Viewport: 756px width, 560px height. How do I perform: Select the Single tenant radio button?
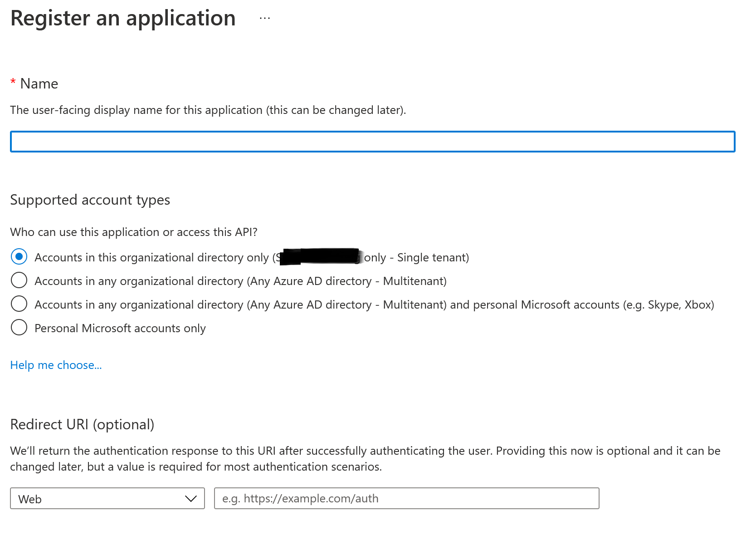pos(19,257)
